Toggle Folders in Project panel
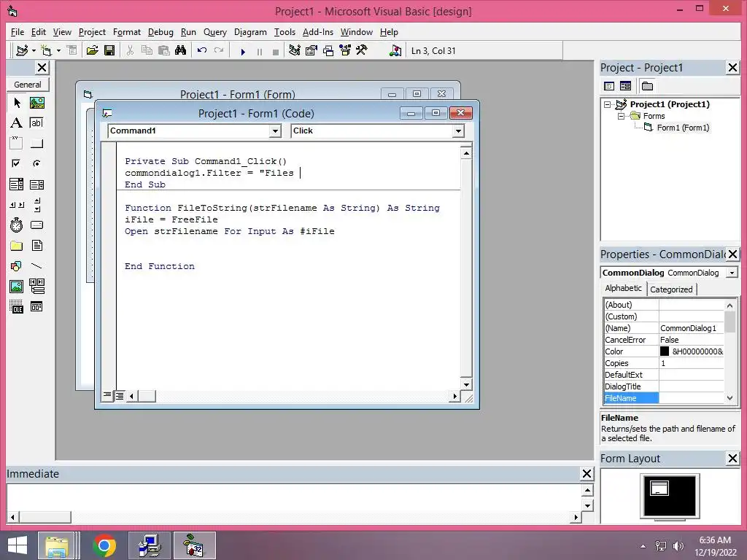 pos(647,86)
